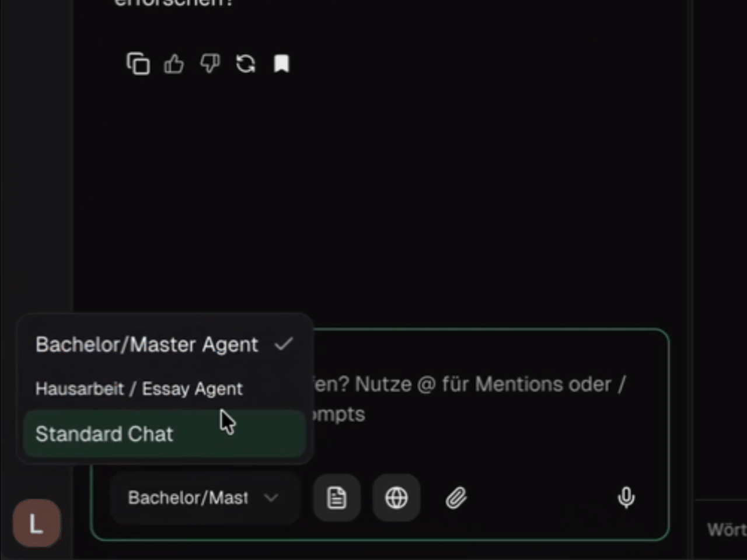Screen dimensions: 747x560
Task: Give the response a thumbs up
Action: pos(174,64)
